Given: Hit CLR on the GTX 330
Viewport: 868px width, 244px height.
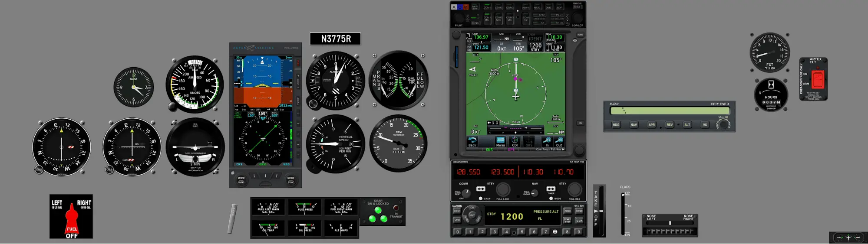Looking at the screenshot, I should click(579, 220).
